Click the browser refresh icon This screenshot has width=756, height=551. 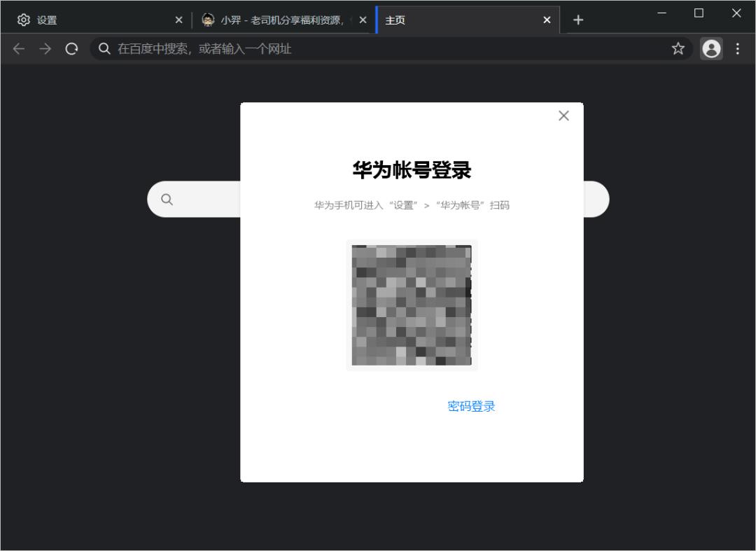[x=72, y=48]
